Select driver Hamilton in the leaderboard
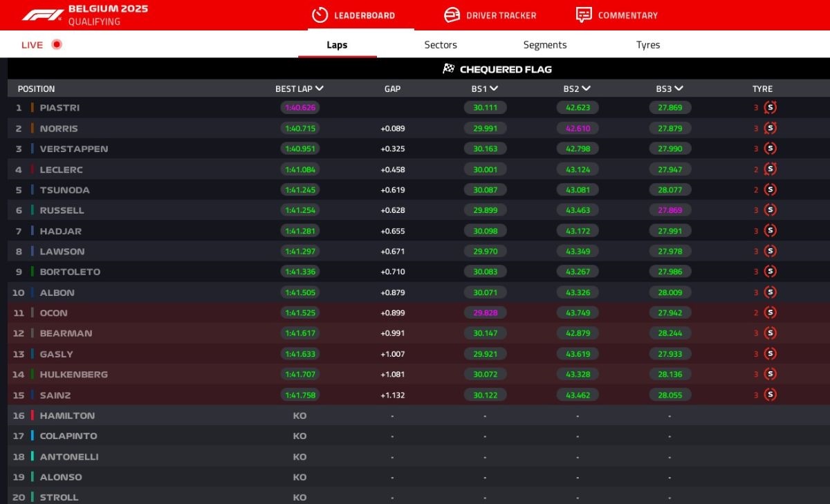 coord(67,416)
